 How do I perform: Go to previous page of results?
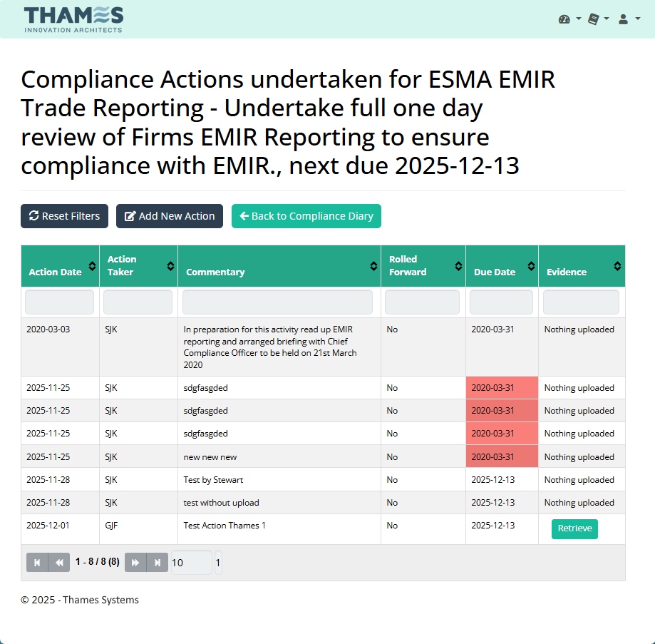[x=59, y=563]
